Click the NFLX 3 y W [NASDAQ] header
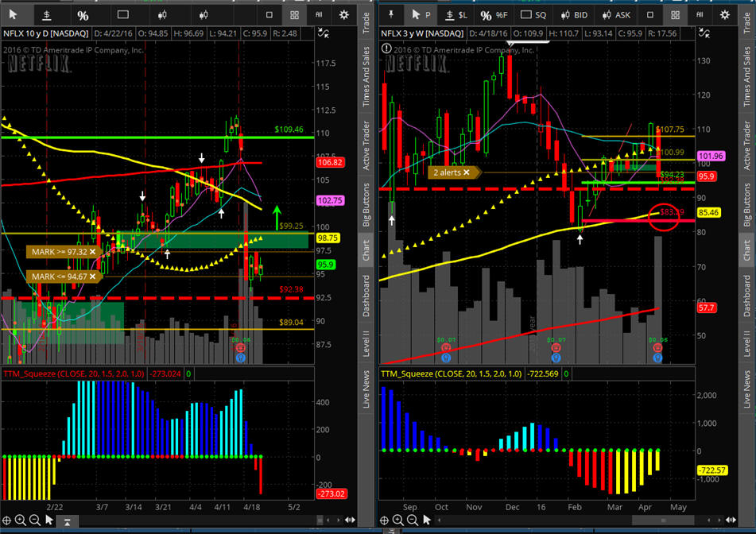 (422, 33)
